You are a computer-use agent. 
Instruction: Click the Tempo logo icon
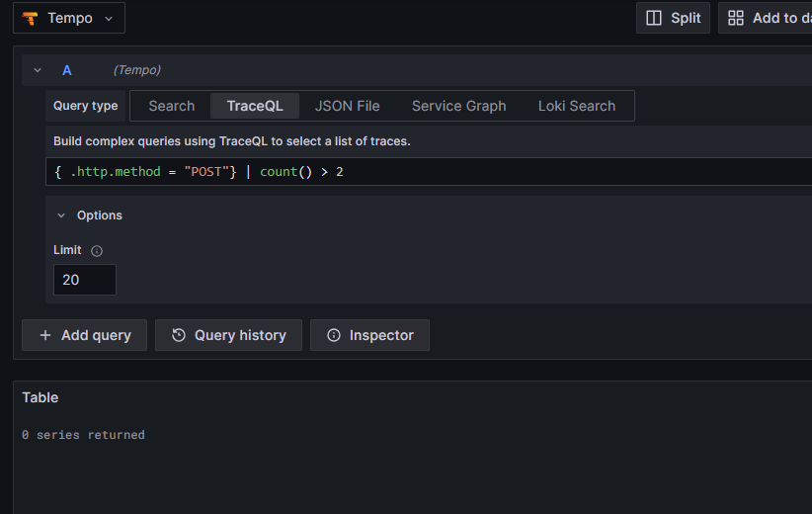pyautogui.click(x=30, y=19)
